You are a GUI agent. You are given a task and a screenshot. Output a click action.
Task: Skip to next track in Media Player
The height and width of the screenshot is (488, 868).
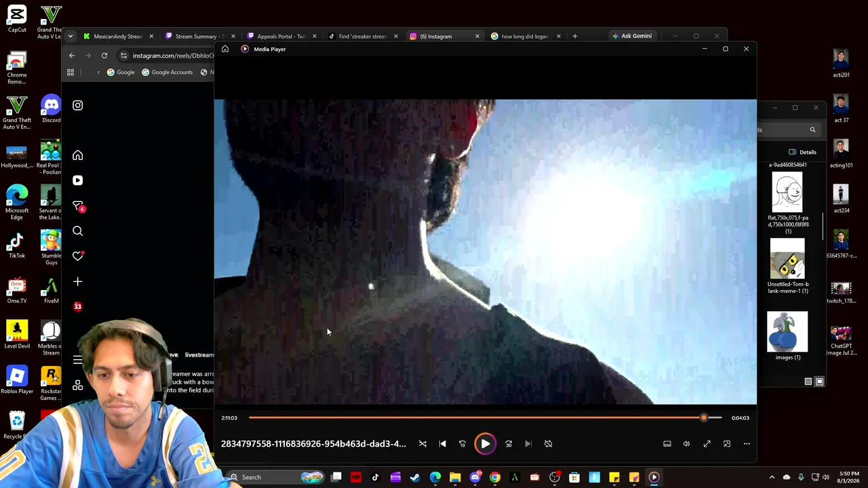[x=528, y=444]
